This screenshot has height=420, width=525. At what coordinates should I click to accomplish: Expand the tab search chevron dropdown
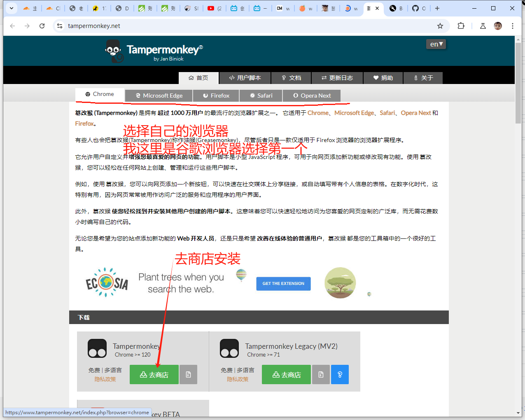click(x=12, y=8)
